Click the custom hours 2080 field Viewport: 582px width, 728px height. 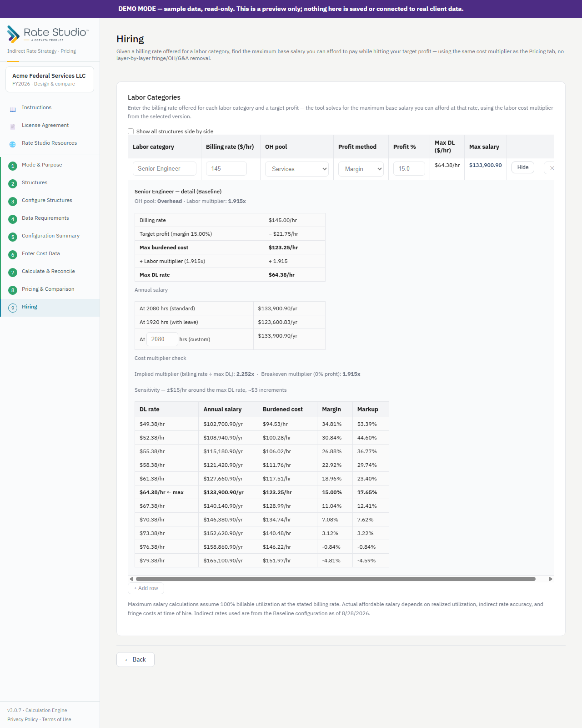[162, 339]
